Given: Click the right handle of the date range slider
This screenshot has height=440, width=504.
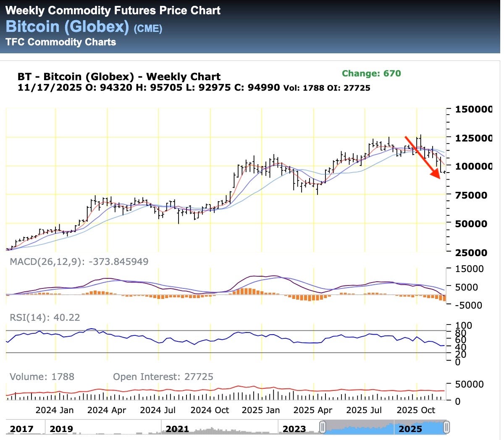Looking at the screenshot, I should [446, 428].
